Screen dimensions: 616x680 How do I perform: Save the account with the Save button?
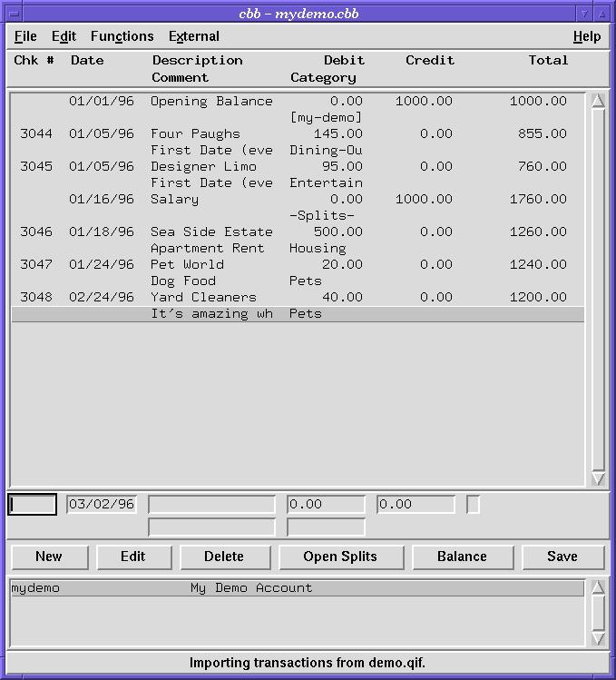click(562, 557)
